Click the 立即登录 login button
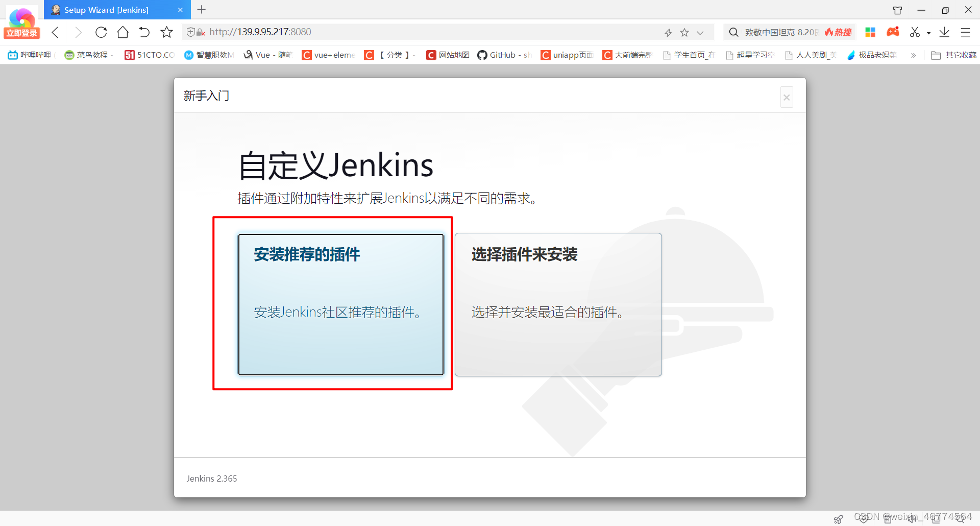 pyautogui.click(x=22, y=33)
